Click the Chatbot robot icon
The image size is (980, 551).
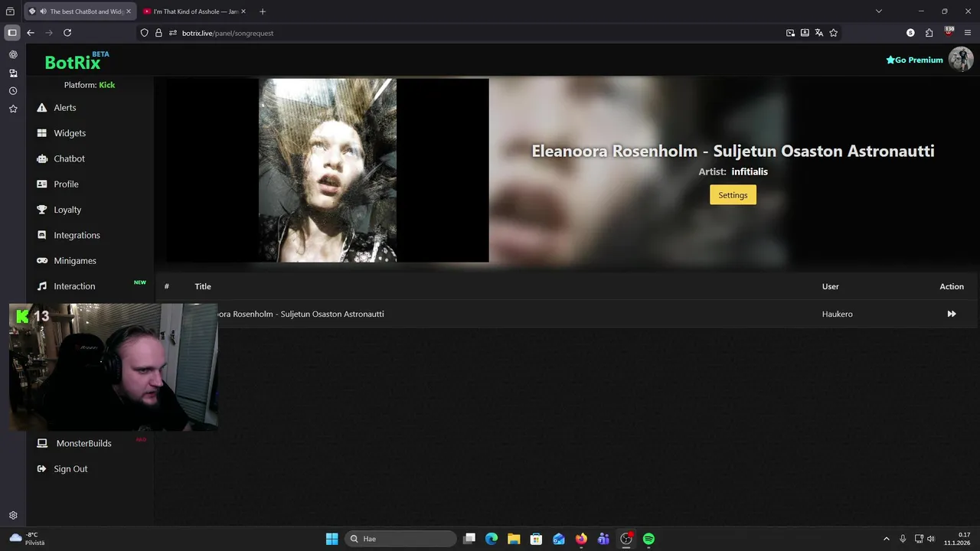42,158
